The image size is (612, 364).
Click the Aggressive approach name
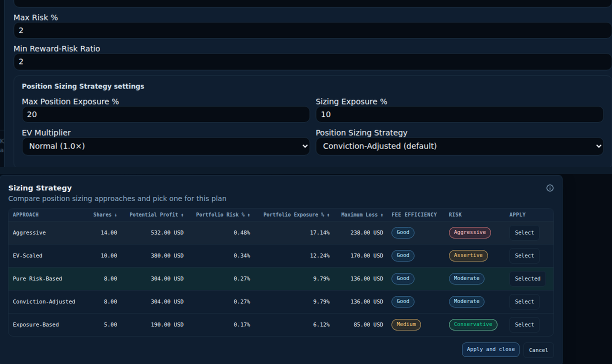click(x=29, y=232)
